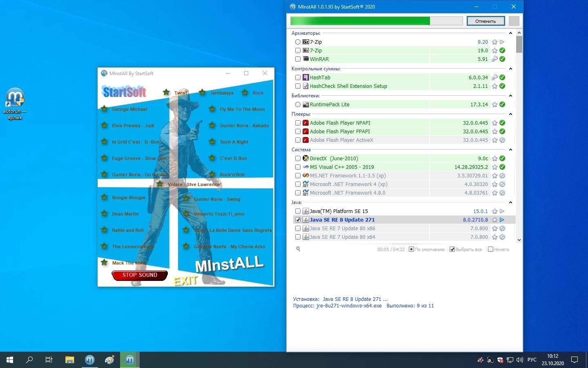The width and height of the screenshot is (588, 368).
Task: Click the scroll down arrow of the list
Action: point(519,240)
